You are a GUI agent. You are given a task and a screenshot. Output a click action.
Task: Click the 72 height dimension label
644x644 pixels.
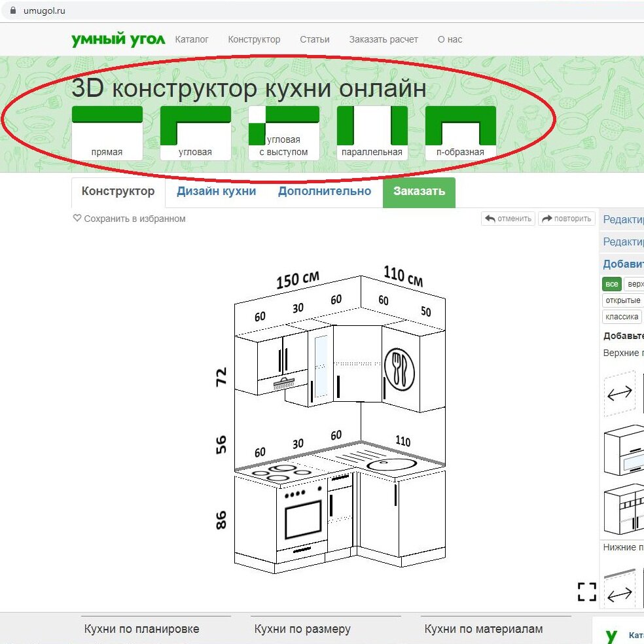pyautogui.click(x=221, y=376)
